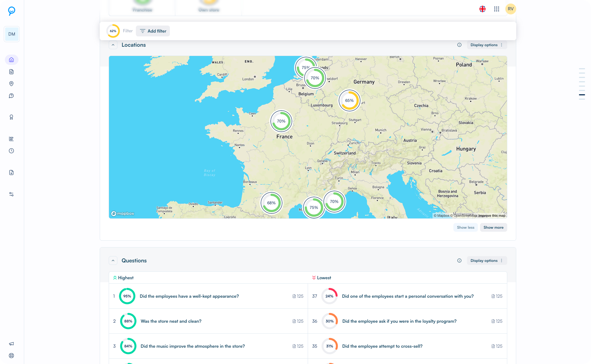Viewport: 591px width, 364px height.
Task: Open the app logo home link
Action: [11, 11]
